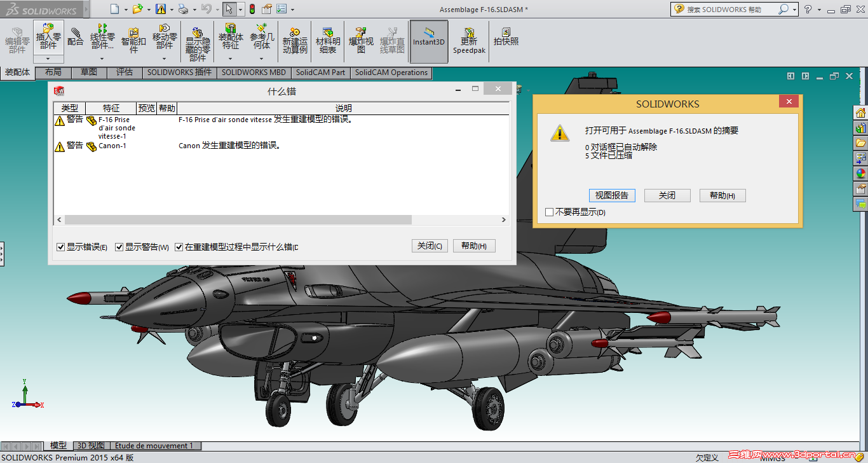Open SOLIDWORKS Resources home icon in task pane

click(x=860, y=113)
